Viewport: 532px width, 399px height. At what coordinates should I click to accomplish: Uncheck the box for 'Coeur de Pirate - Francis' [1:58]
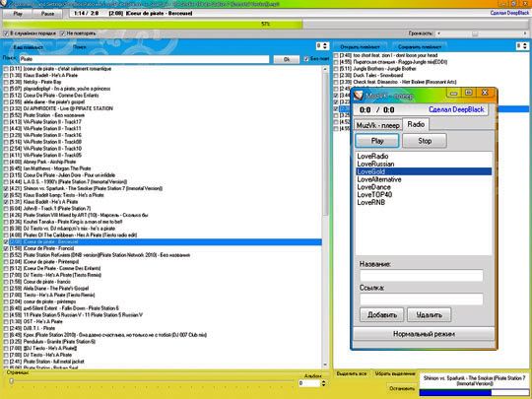point(6,248)
